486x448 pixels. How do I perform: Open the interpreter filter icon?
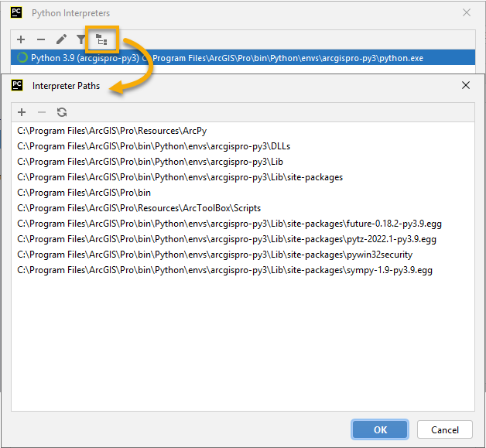click(x=81, y=39)
